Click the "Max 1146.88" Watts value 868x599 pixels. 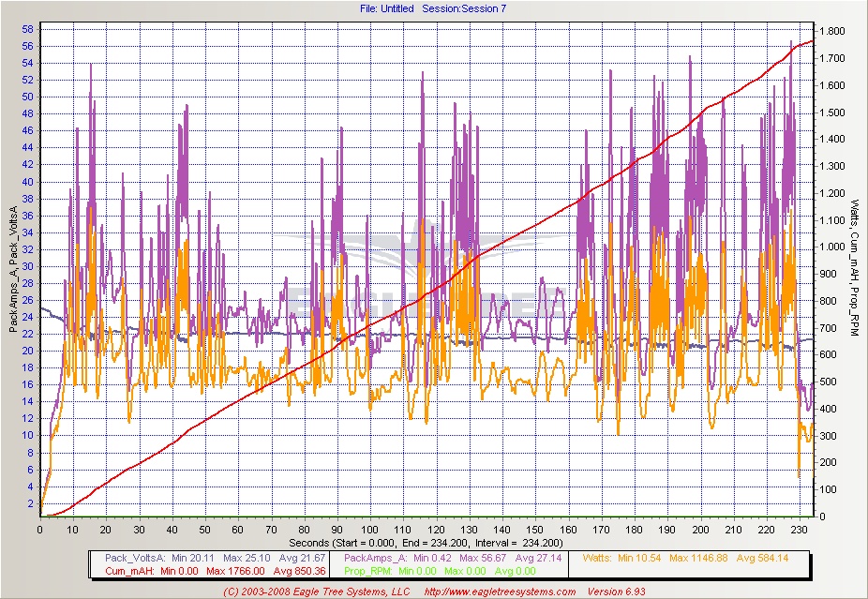click(698, 558)
